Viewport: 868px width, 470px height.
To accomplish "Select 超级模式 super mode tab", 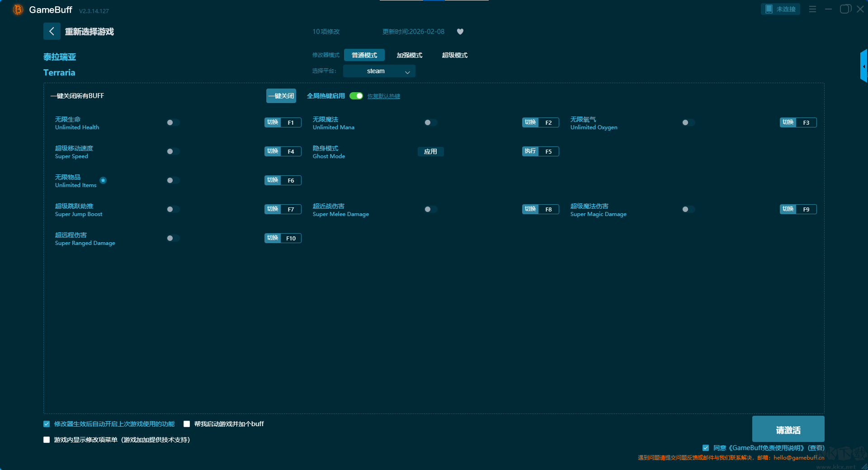I will point(454,55).
